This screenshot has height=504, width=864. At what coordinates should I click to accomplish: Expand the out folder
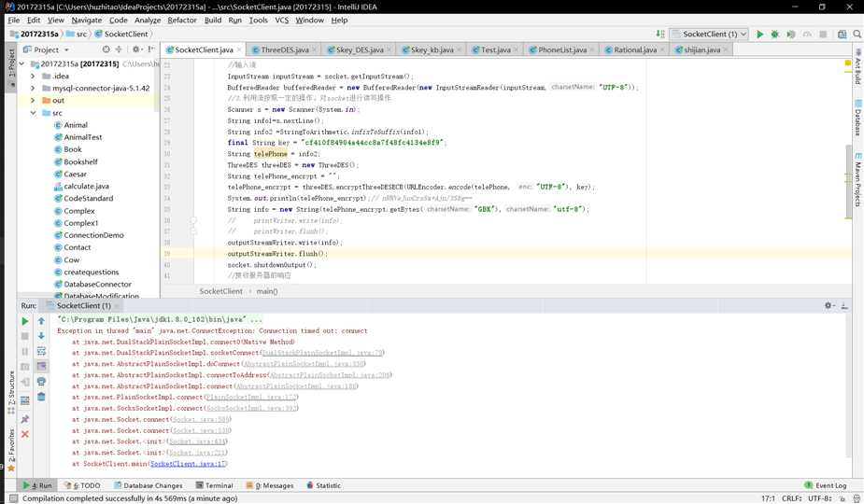coord(33,100)
